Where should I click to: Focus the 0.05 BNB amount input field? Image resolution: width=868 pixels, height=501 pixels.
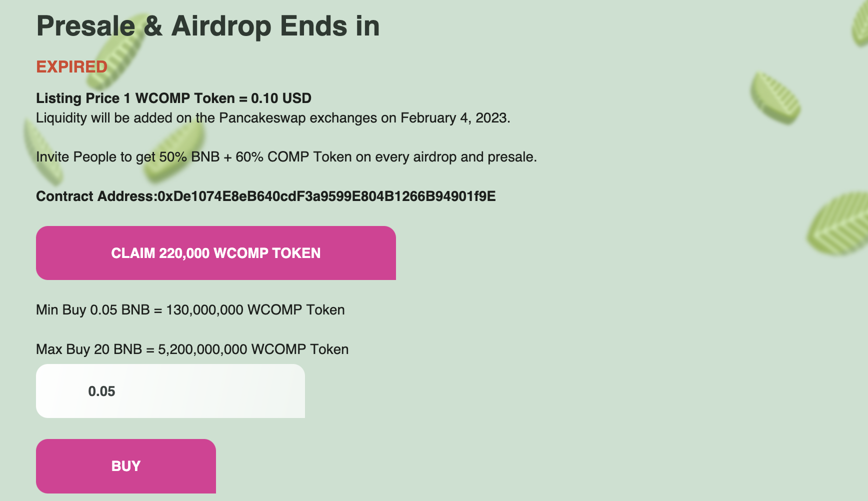tap(170, 391)
